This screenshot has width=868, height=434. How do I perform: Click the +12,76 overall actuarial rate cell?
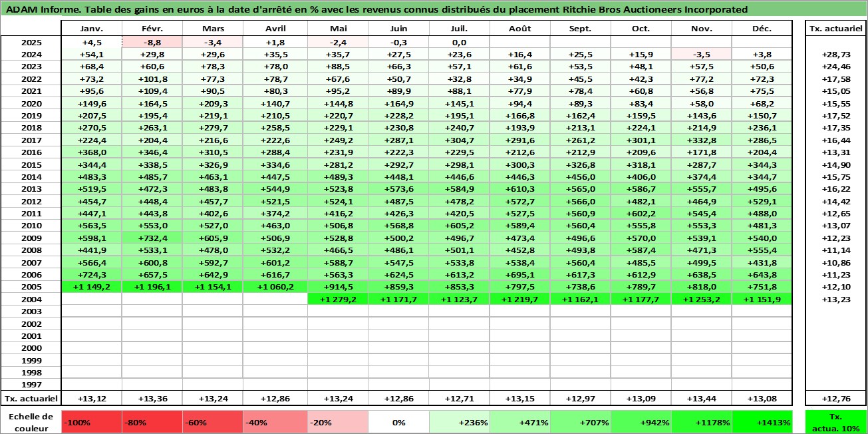tap(836, 399)
